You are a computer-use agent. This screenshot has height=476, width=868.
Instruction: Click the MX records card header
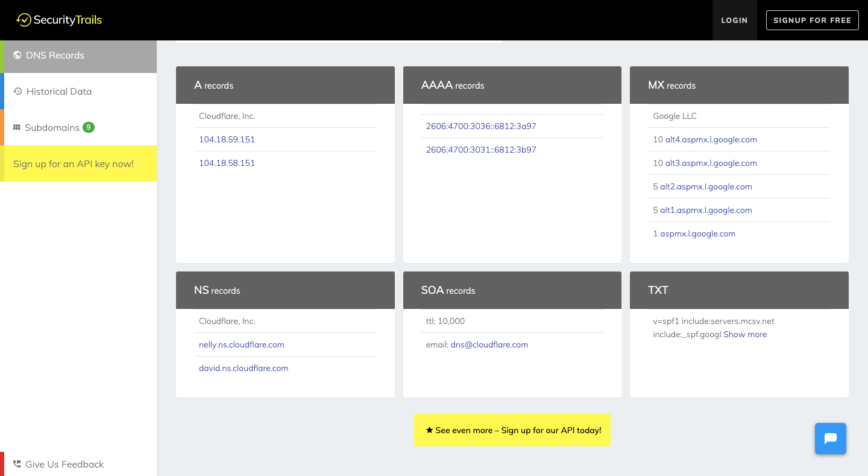[739, 85]
